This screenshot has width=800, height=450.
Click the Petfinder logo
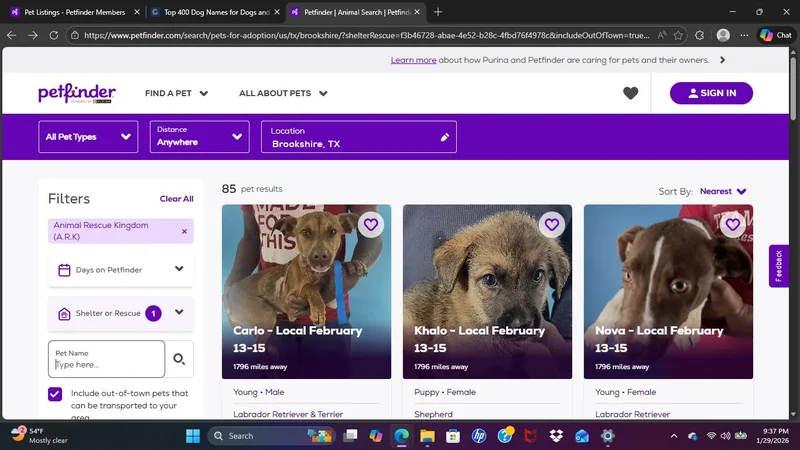77,93
